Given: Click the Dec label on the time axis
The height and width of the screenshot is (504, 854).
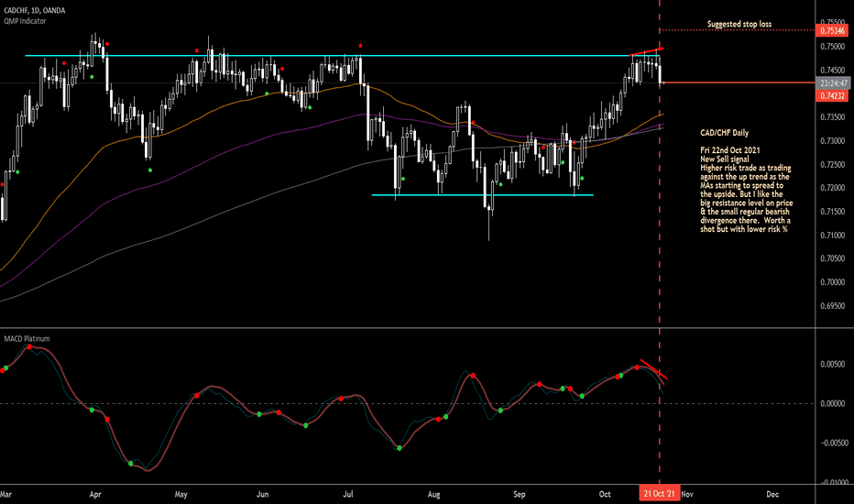Looking at the screenshot, I should coord(772,494).
